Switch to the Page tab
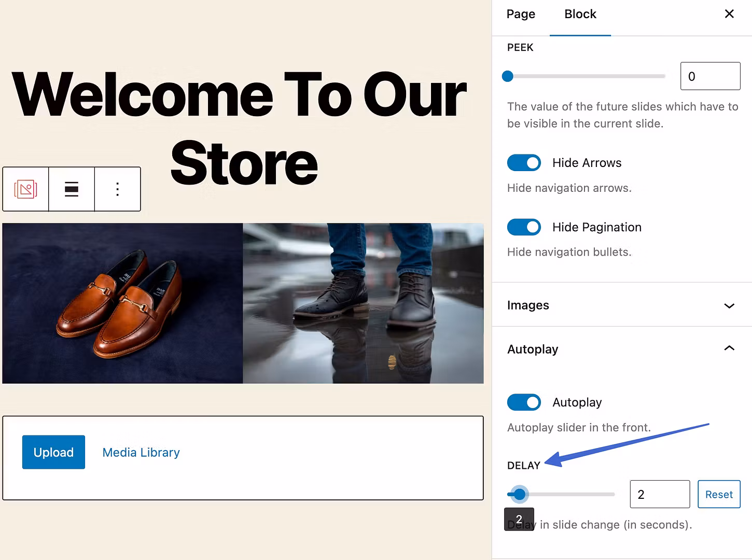The width and height of the screenshot is (752, 560). pos(521,15)
